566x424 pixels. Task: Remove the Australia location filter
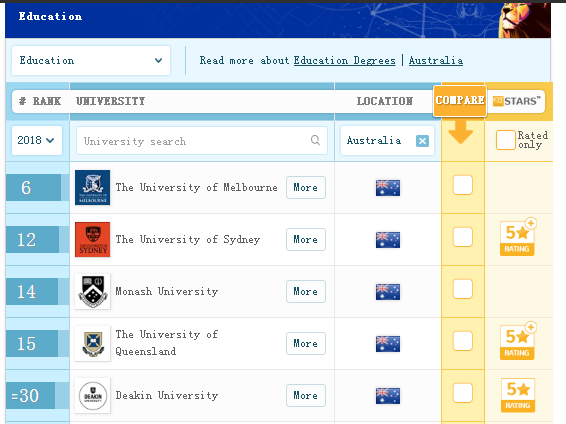tap(422, 141)
